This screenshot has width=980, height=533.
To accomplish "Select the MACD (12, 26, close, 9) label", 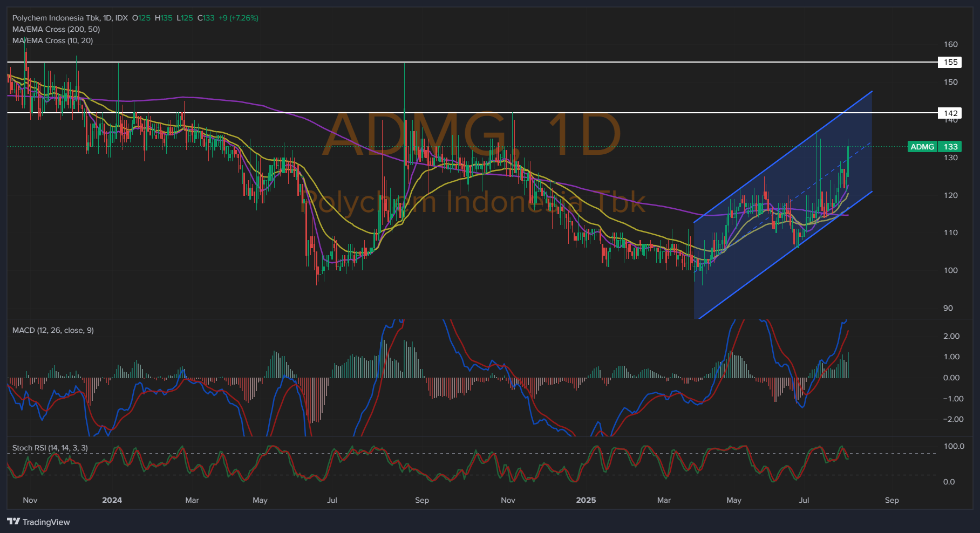I will pyautogui.click(x=53, y=330).
